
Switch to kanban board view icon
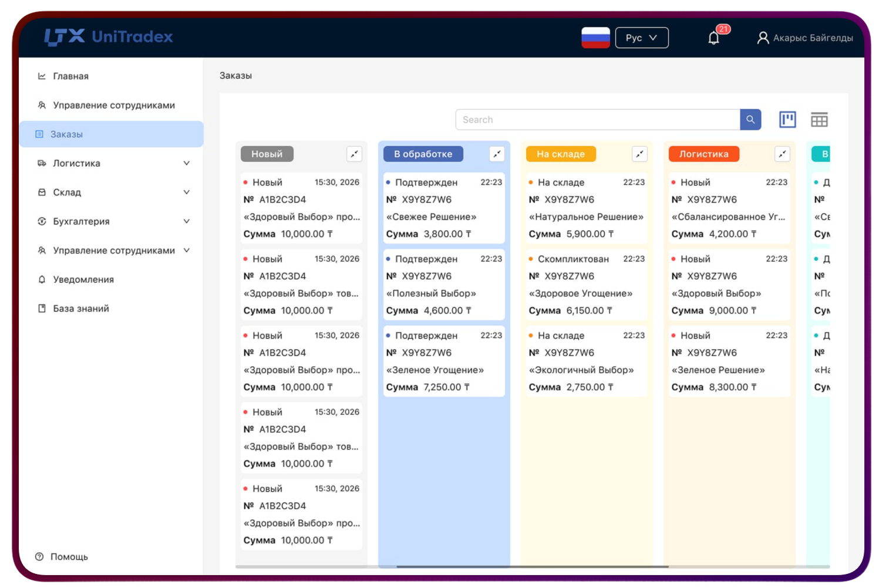(787, 120)
